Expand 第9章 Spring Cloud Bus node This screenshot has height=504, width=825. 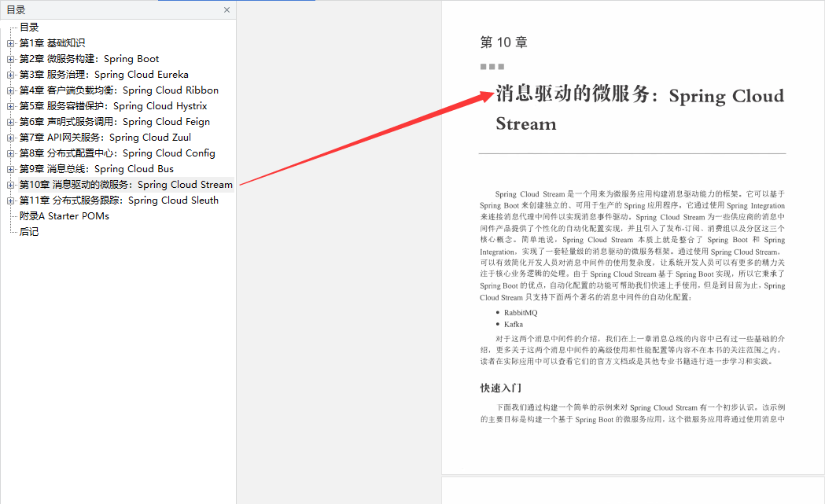coord(10,170)
